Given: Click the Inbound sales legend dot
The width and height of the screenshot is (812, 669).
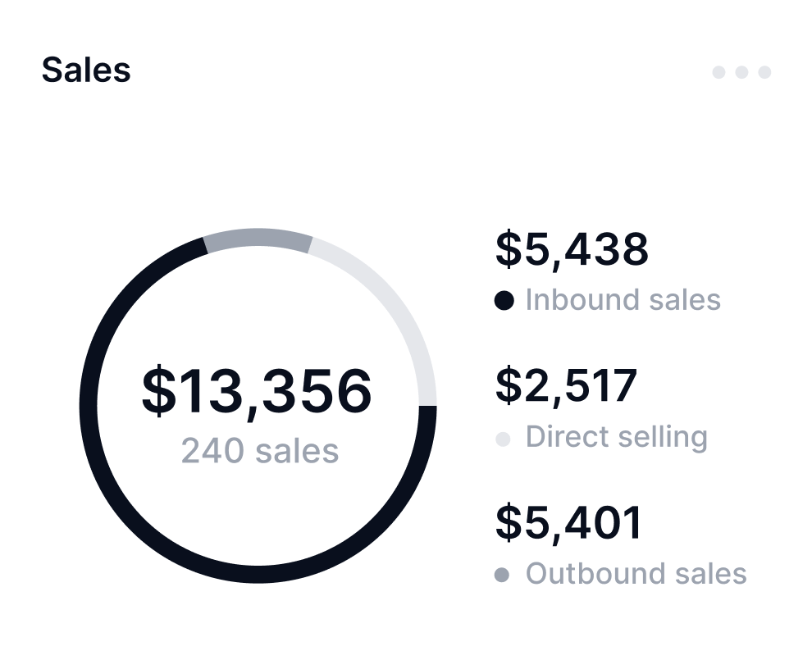Looking at the screenshot, I should click(x=504, y=300).
